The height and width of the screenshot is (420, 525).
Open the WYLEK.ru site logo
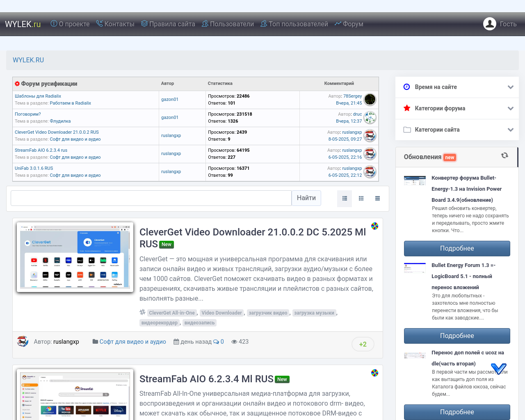point(23,24)
